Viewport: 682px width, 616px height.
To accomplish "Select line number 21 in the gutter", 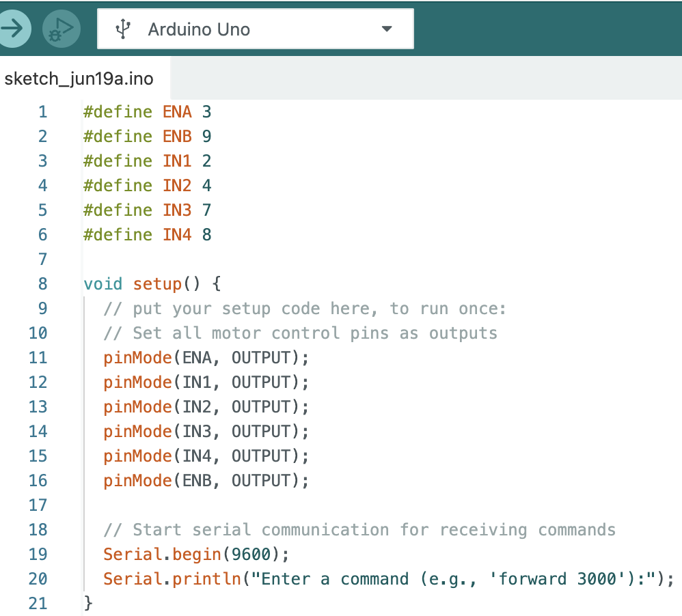I will click(x=38, y=604).
